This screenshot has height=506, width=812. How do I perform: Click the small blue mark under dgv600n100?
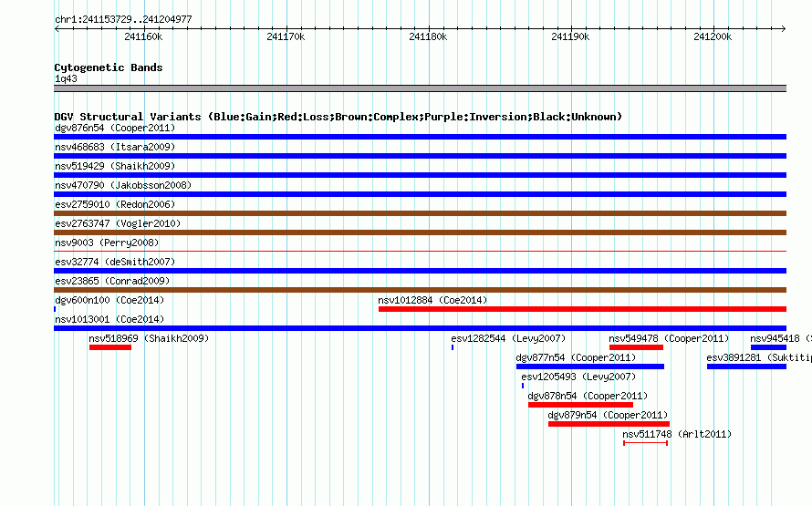pyautogui.click(x=55, y=309)
